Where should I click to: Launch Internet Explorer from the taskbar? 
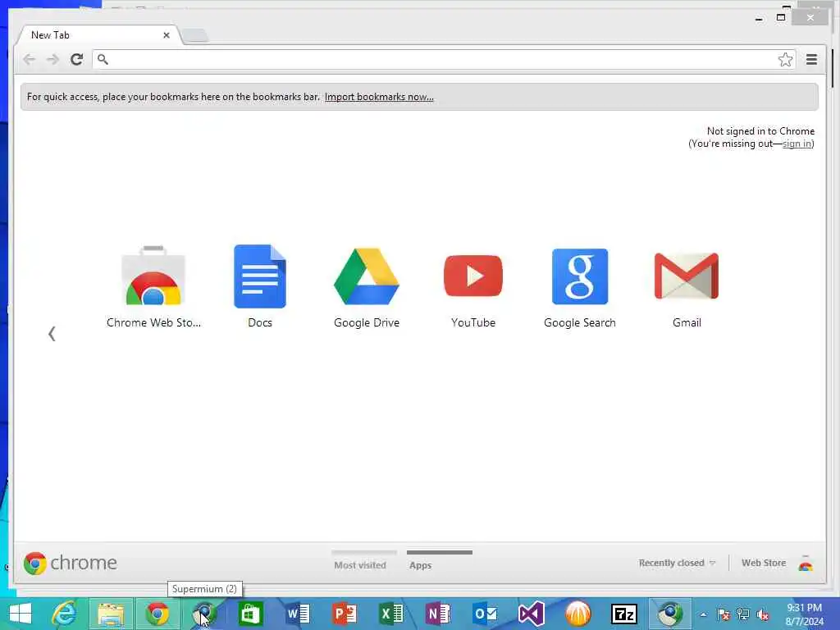click(x=64, y=614)
